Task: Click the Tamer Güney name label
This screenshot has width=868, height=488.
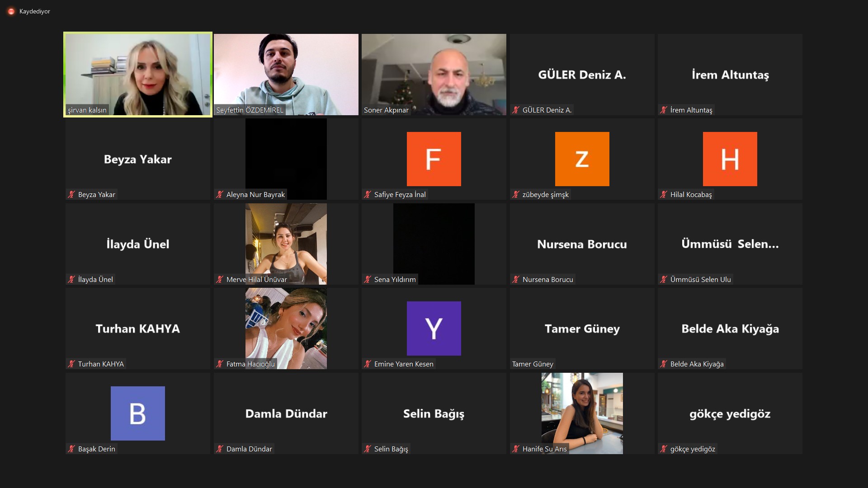Action: [533, 364]
